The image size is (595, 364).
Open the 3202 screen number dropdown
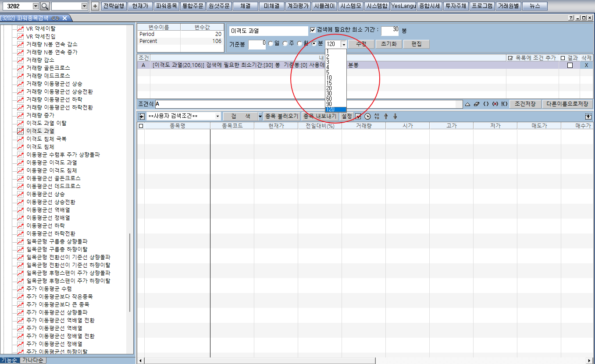coord(36,6)
